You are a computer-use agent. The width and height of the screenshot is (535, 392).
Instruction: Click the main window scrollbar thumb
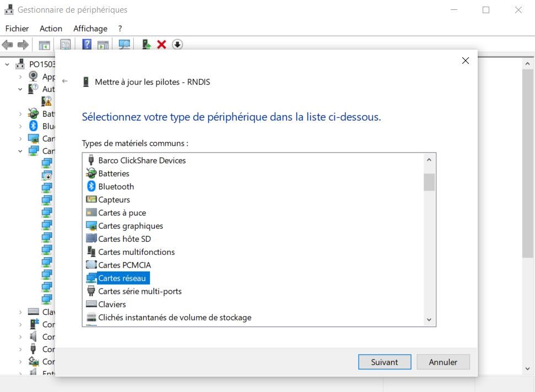(x=527, y=164)
